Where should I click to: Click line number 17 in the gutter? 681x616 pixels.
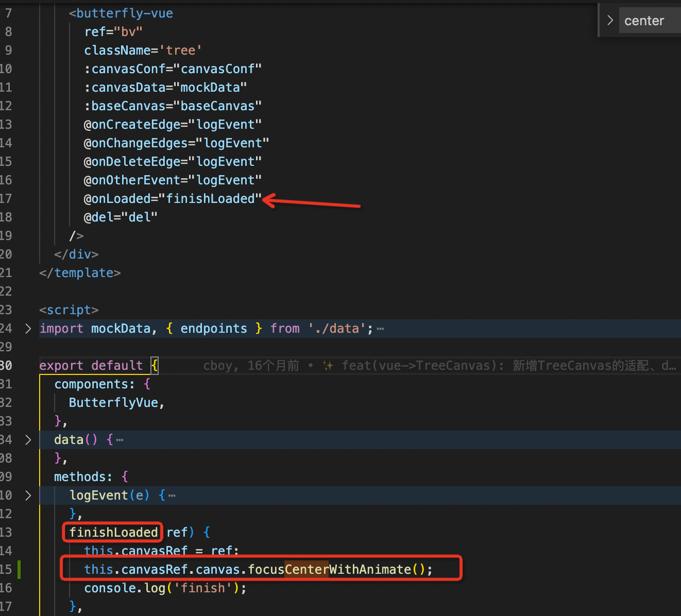click(x=7, y=198)
